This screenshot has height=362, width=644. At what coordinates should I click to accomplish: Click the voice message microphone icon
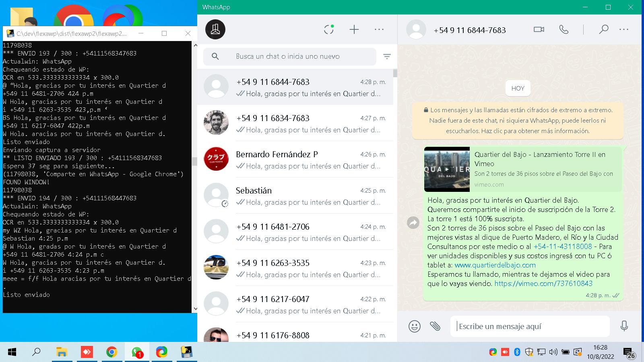coord(624,326)
